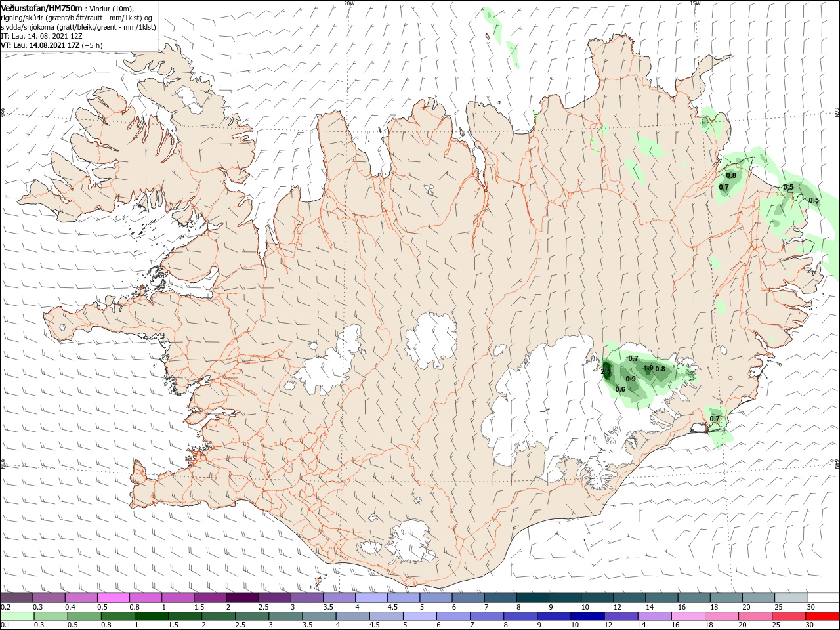Select the crimson 25–30 rain swatch

point(787,616)
